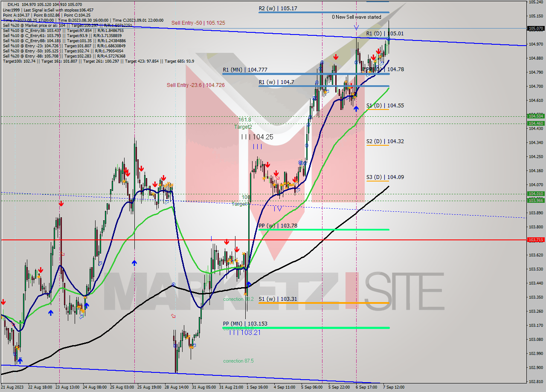The image size is (546, 392).
Task: Select the '28 Aug 14:00' time axis label
Action: coord(176,387)
